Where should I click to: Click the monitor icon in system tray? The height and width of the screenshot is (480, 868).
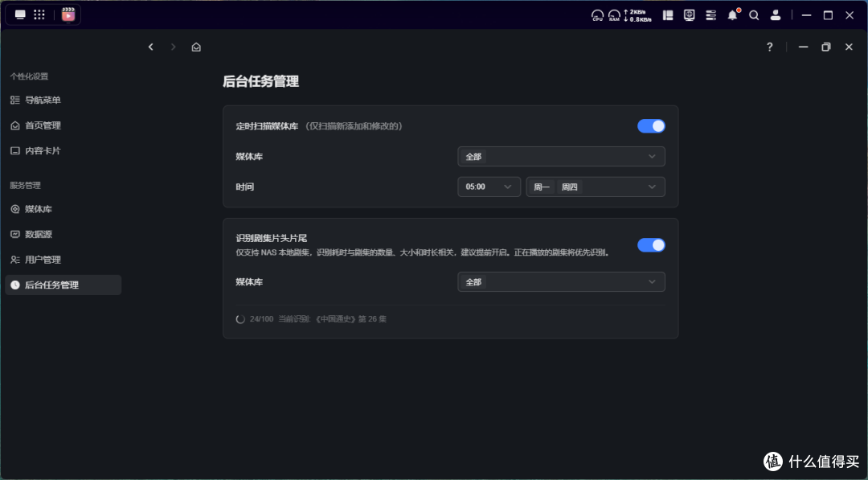coord(690,15)
